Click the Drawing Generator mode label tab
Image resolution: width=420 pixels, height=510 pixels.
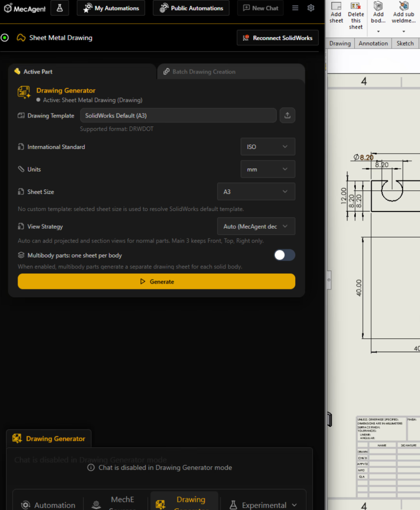click(49, 439)
